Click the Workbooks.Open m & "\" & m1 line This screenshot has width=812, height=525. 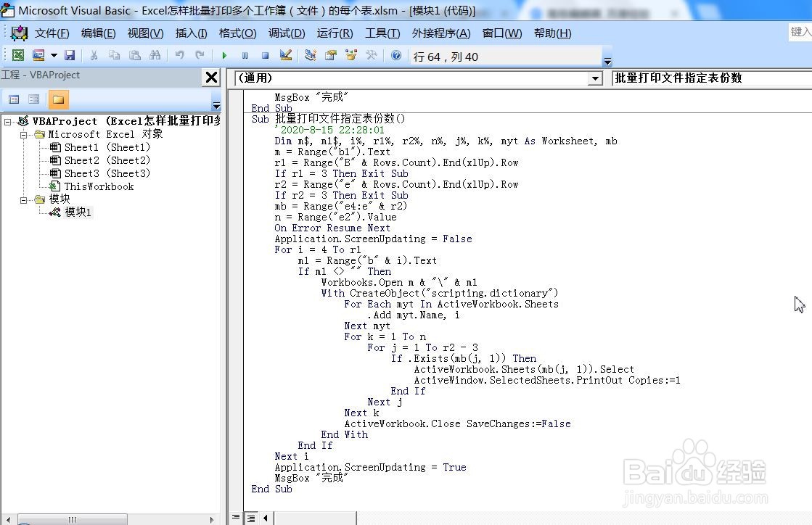399,282
